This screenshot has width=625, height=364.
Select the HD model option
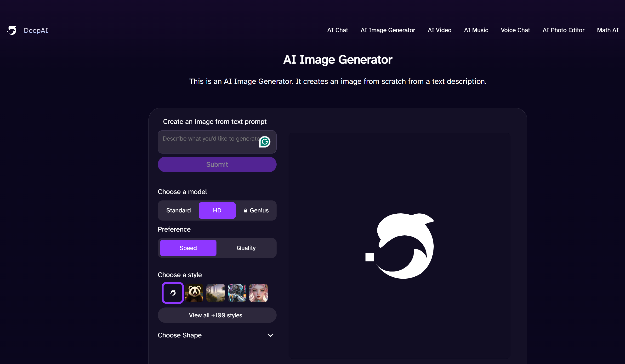point(217,210)
